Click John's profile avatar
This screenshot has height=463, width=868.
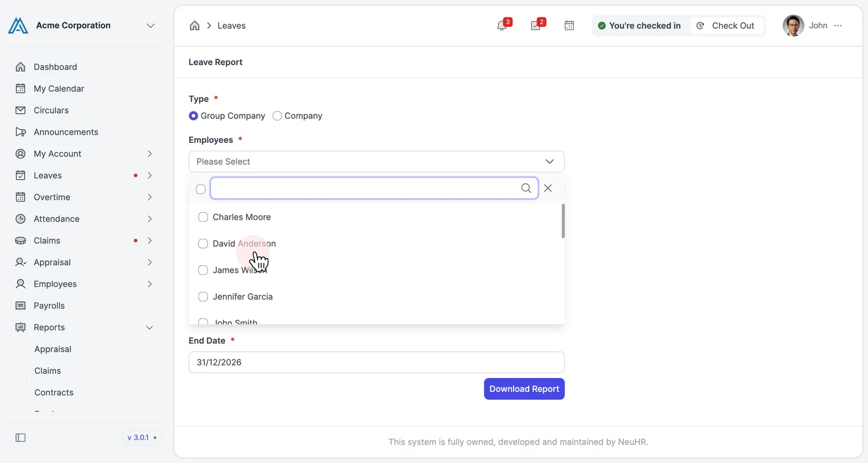coord(793,25)
